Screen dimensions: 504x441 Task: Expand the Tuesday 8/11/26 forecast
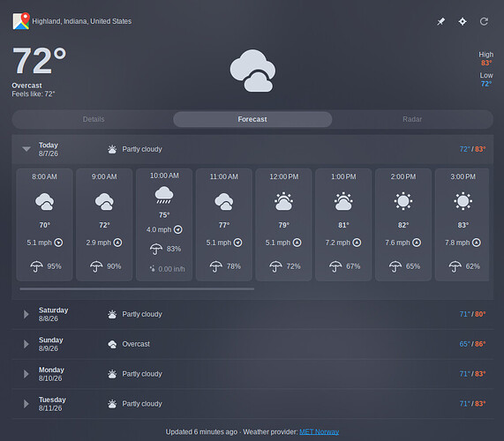click(x=26, y=404)
